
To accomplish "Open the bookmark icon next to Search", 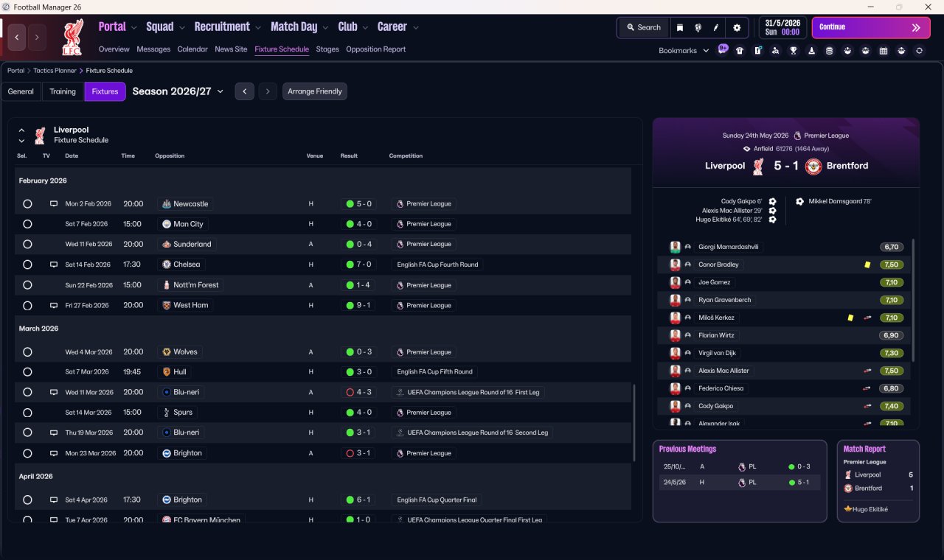I will pos(680,27).
